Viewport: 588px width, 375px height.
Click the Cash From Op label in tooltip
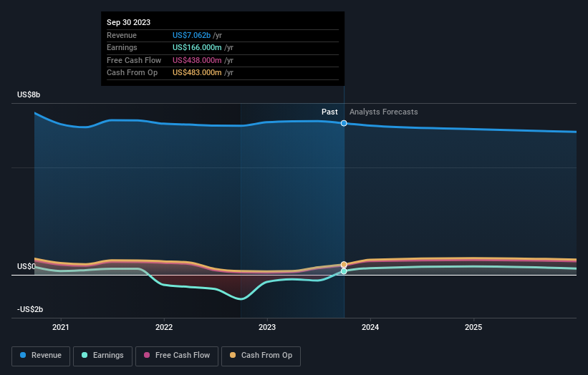click(132, 73)
